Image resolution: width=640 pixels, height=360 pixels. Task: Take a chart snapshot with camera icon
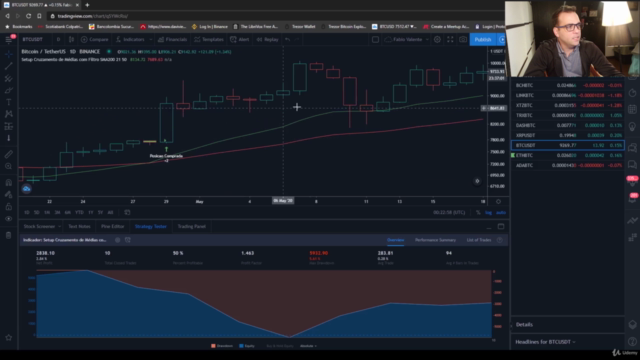pos(463,40)
